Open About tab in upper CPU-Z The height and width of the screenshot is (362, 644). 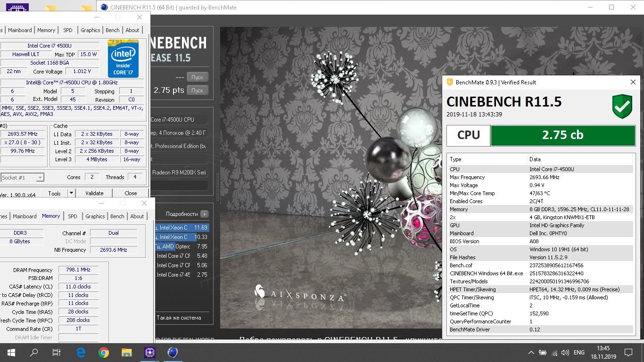(132, 30)
